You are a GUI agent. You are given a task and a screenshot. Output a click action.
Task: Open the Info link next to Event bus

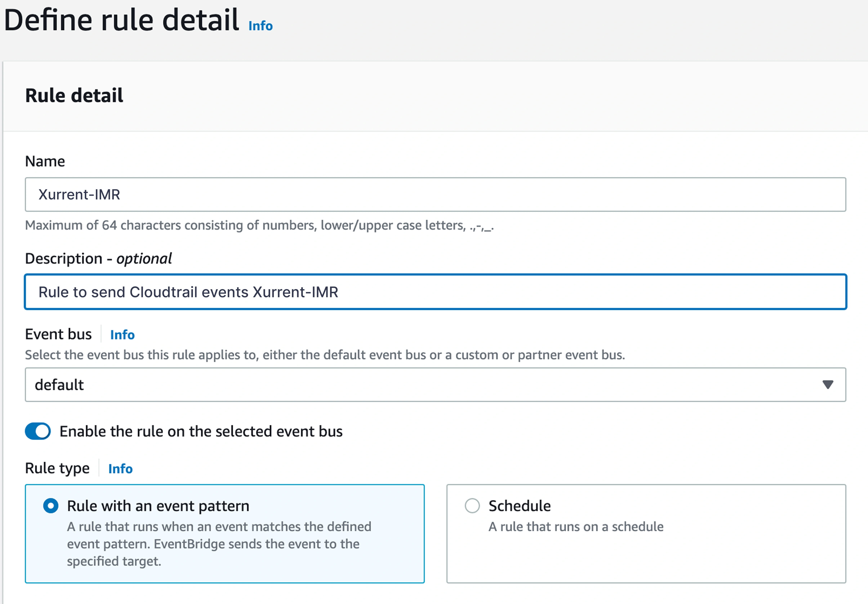[x=122, y=335]
